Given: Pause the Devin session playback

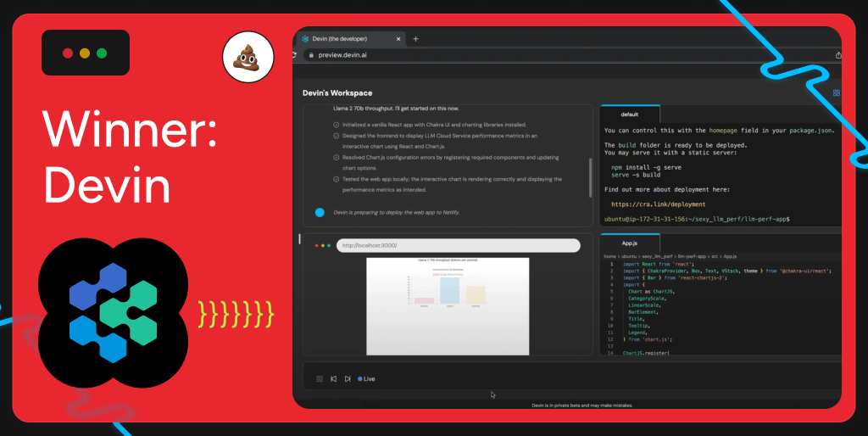Looking at the screenshot, I should (320, 379).
